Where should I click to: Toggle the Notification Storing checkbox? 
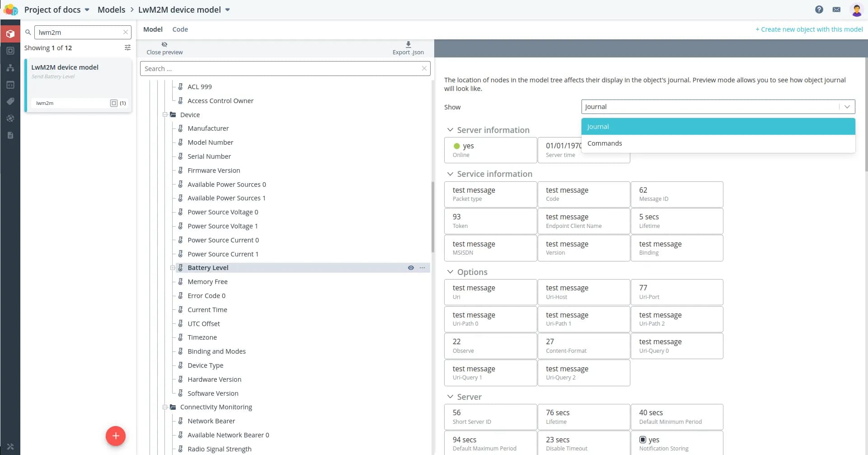[643, 440]
